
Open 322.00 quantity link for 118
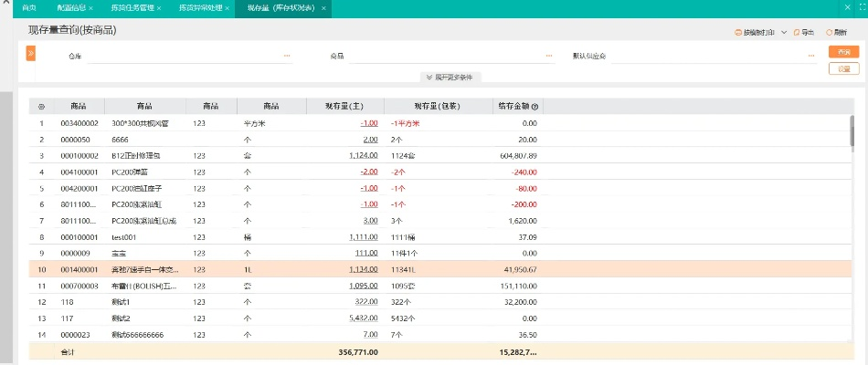pos(366,303)
